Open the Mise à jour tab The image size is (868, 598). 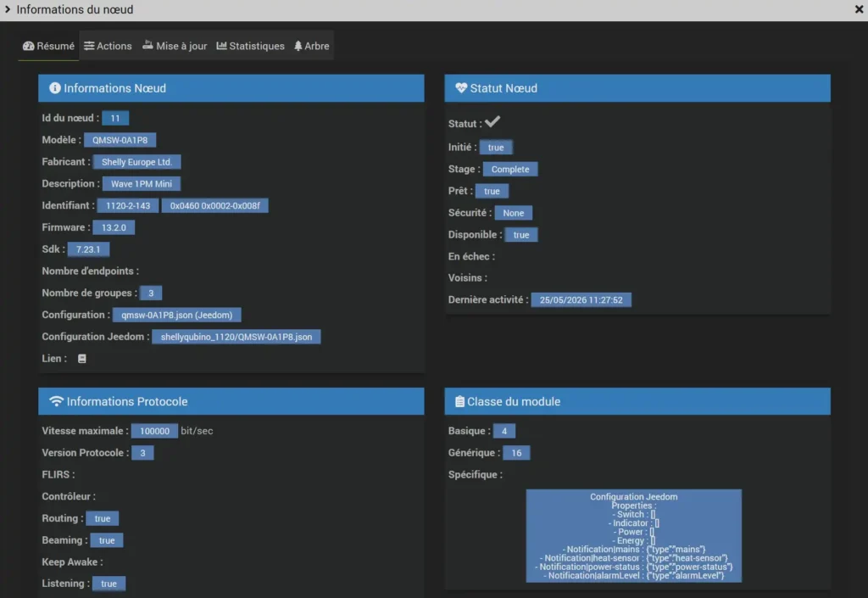175,46
